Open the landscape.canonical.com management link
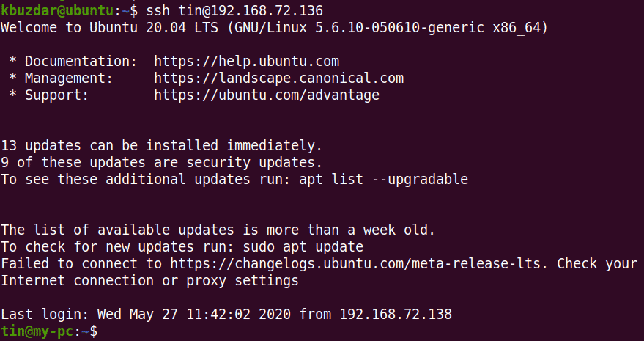644x341 pixels. click(x=278, y=78)
